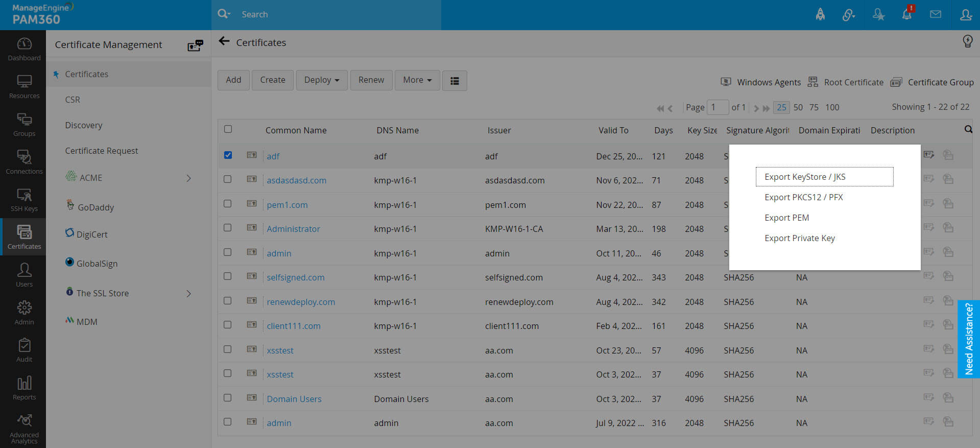Viewport: 980px width, 448px height.
Task: Open the Dashboard sidebar icon
Action: click(x=24, y=49)
